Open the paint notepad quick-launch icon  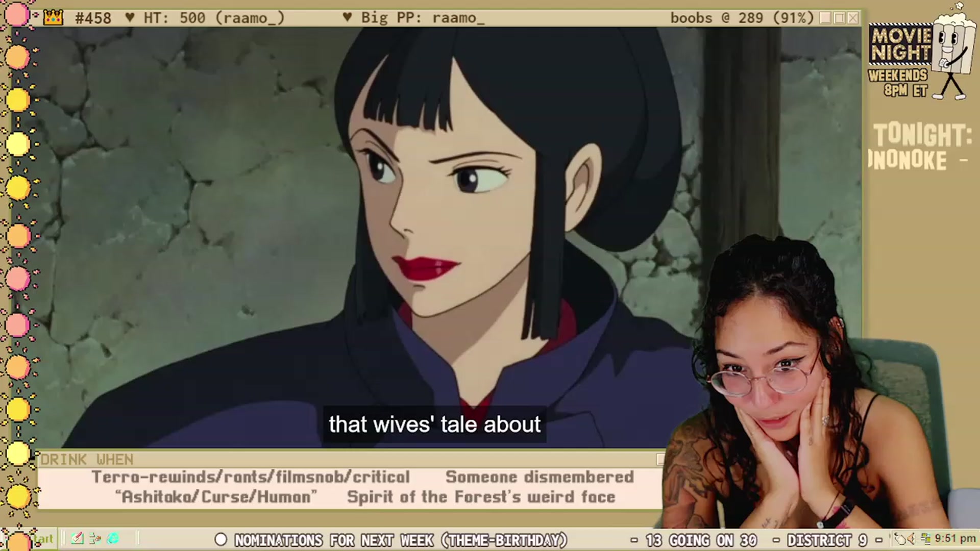click(77, 539)
